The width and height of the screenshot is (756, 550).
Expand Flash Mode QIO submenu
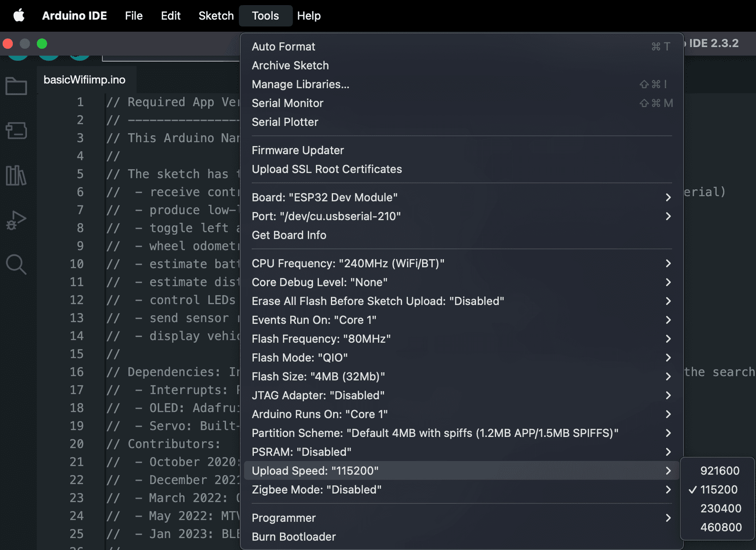(462, 358)
